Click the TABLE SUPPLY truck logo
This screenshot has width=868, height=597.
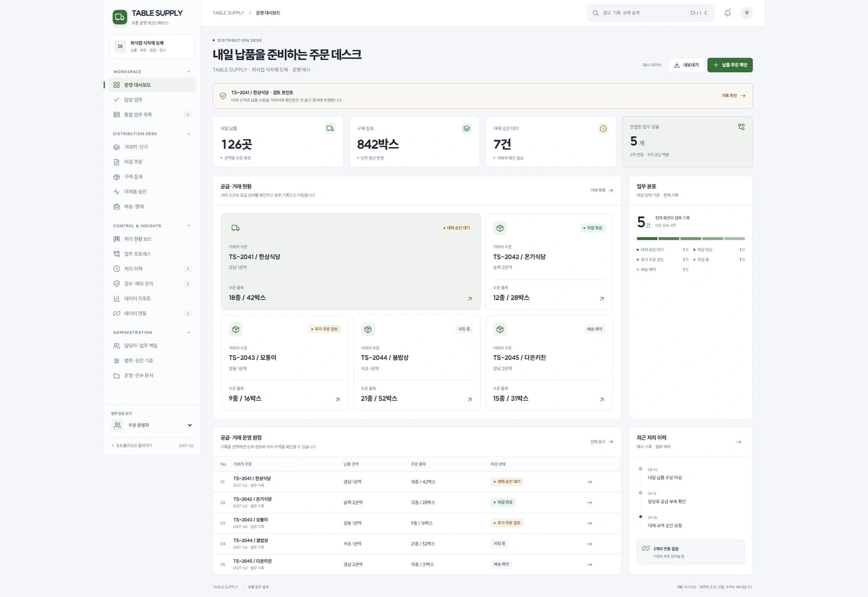(120, 17)
